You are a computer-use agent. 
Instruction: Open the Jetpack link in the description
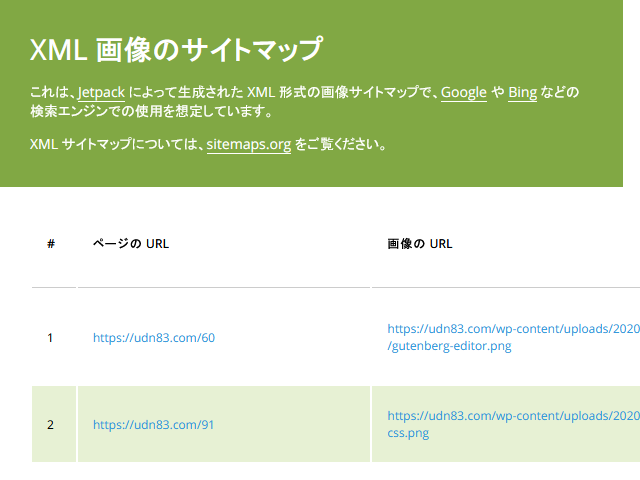pos(101,92)
